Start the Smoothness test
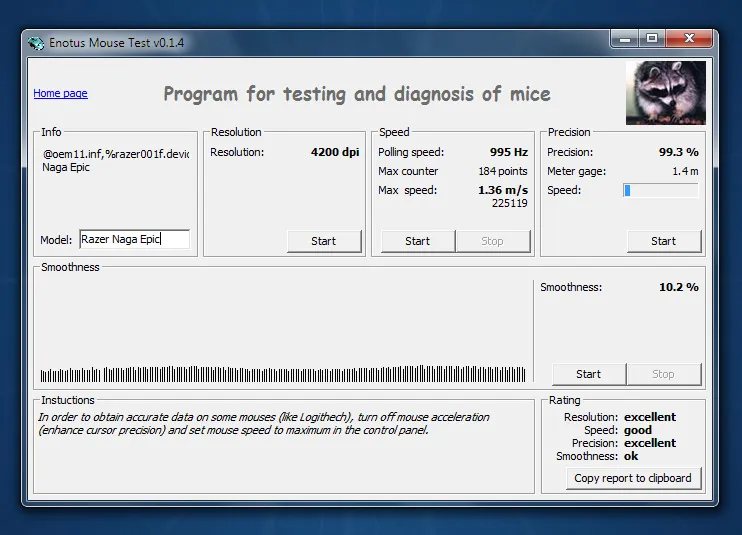The width and height of the screenshot is (742, 535). (588, 374)
